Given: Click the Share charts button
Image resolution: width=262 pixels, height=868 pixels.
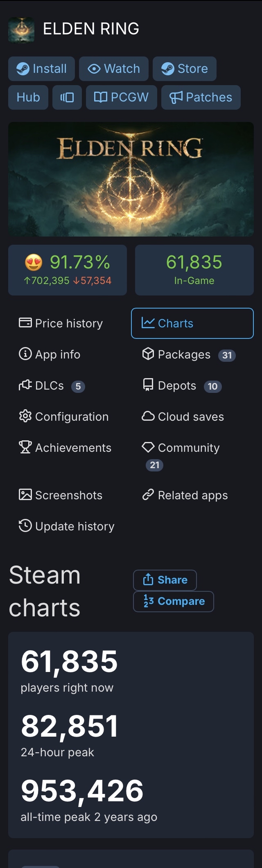Looking at the screenshot, I should 165,580.
